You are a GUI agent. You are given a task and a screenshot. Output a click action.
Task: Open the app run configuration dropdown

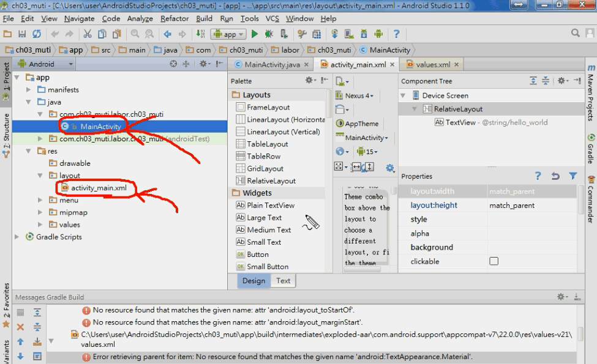pos(228,34)
